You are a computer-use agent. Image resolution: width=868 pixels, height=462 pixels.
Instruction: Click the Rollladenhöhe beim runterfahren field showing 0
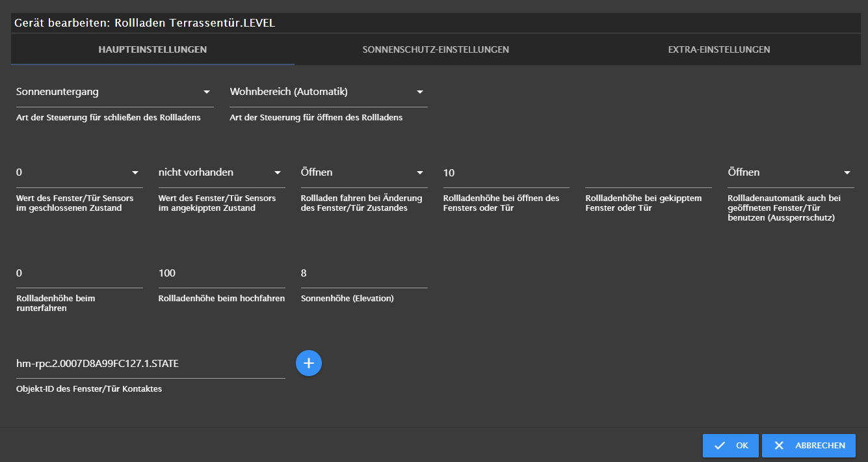[x=79, y=273]
